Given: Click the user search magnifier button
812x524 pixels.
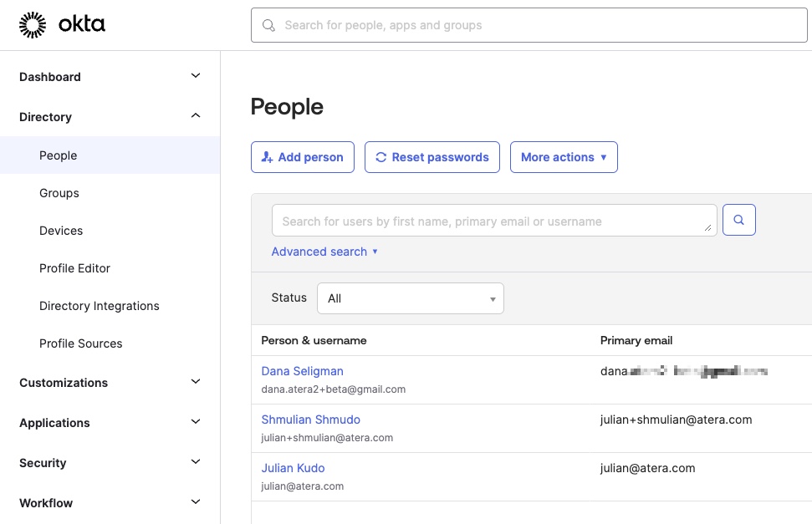Looking at the screenshot, I should tap(739, 220).
